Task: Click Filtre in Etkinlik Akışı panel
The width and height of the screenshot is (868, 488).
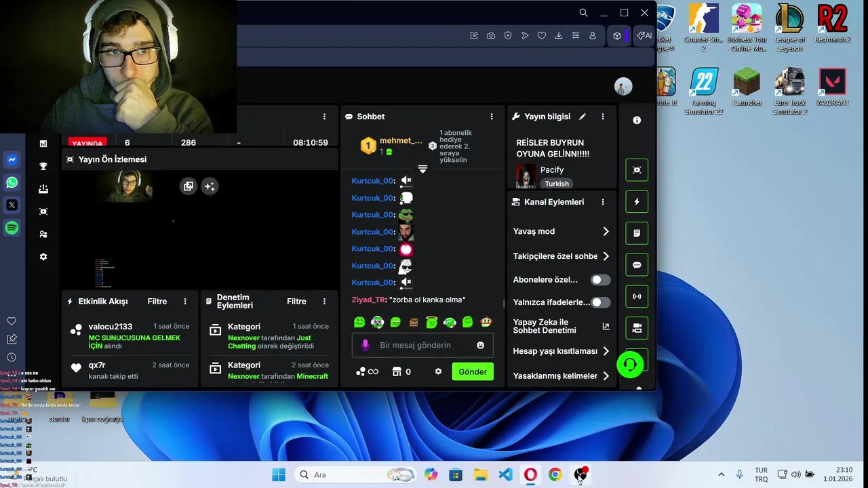Action: (157, 302)
